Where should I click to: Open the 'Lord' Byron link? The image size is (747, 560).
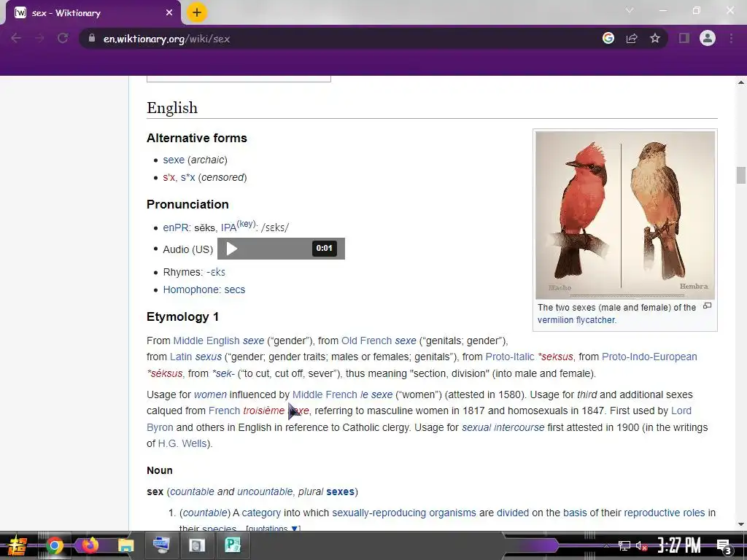[681, 411]
